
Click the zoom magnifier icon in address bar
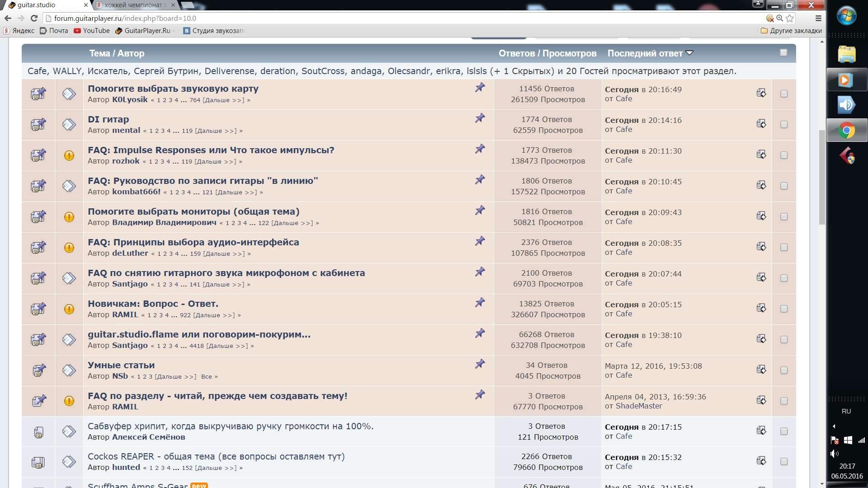[779, 18]
